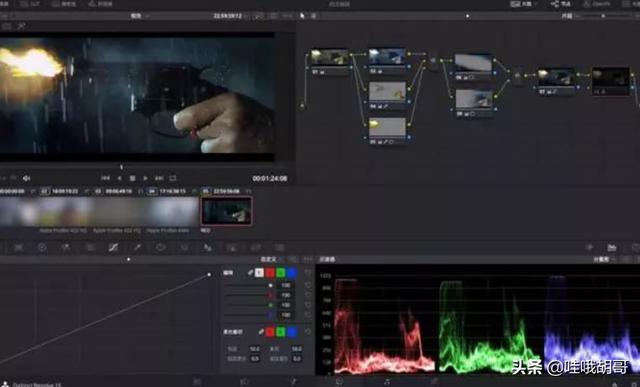640x387 pixels.
Task: Open the Curves palette icon
Action: [x=113, y=247]
